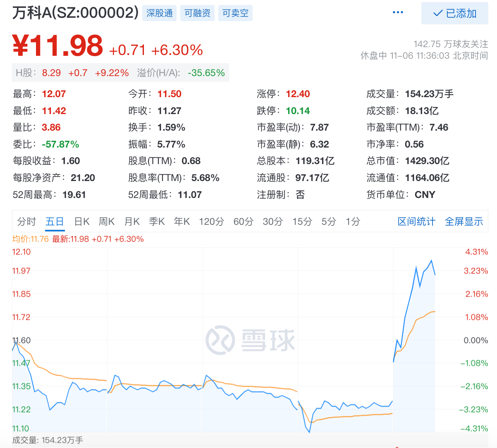Click the 流通值 value 1164.06亿
Image resolution: width=497 pixels, height=448 pixels.
[427, 178]
